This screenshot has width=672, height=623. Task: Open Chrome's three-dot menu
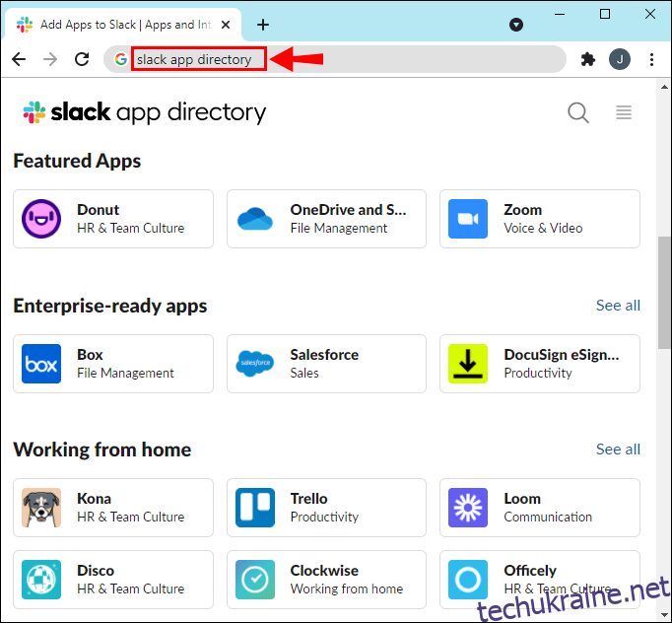tap(651, 59)
